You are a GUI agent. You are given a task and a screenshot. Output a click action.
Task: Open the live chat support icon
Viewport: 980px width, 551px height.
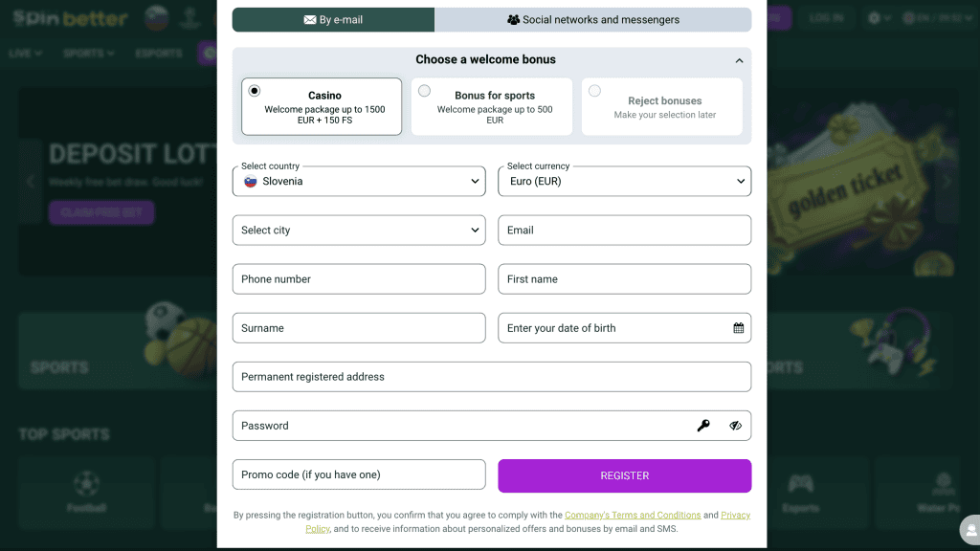coord(971,529)
